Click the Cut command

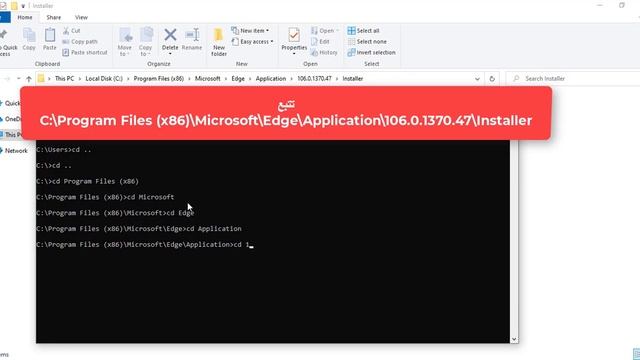(72, 31)
